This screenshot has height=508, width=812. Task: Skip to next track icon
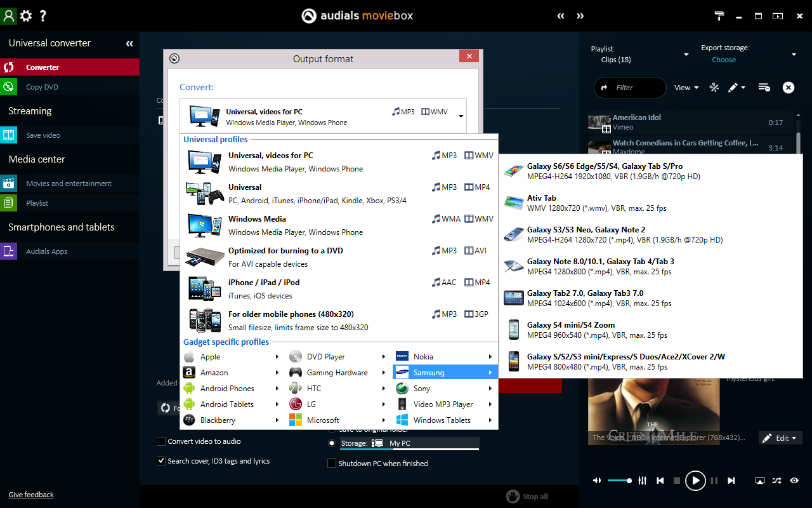click(731, 481)
